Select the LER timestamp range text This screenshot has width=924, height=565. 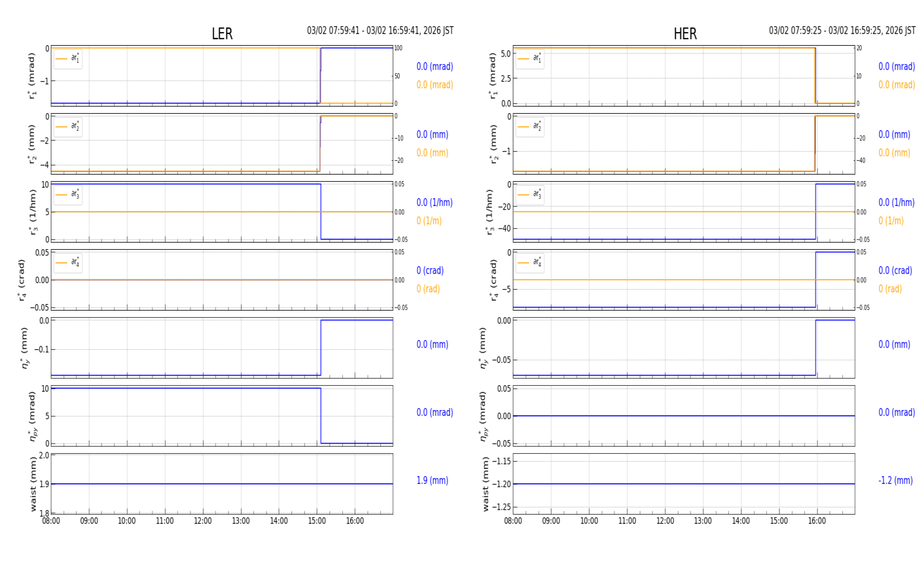380,31
